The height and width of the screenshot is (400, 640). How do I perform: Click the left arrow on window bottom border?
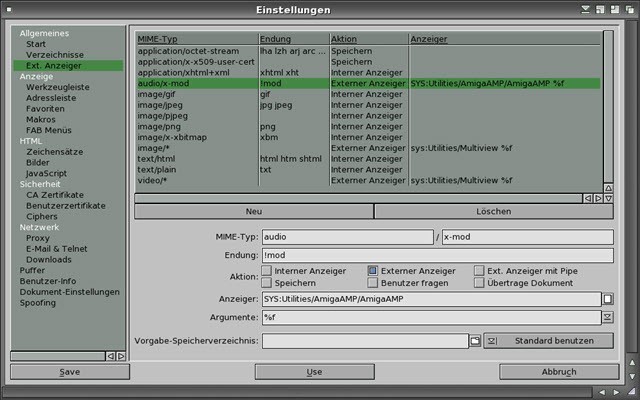[602, 392]
